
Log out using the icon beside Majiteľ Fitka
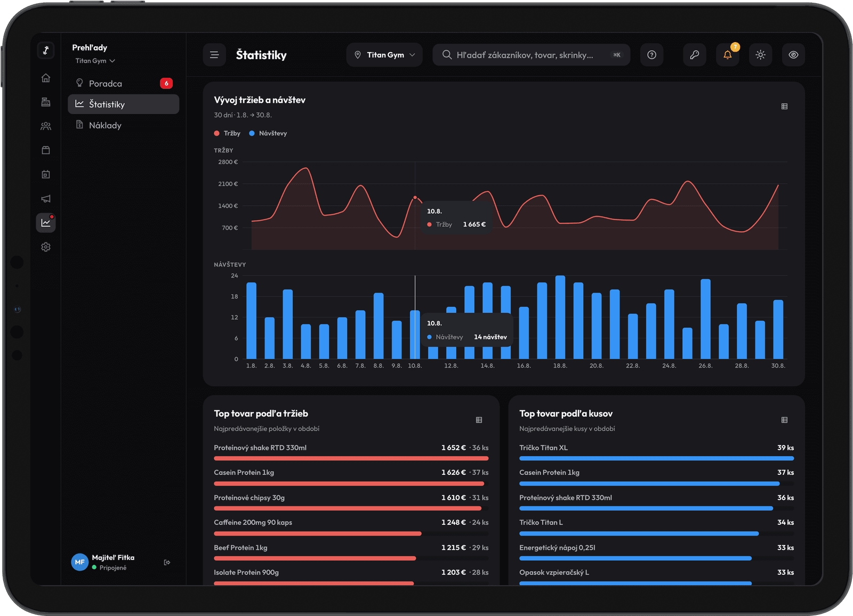pos(167,562)
